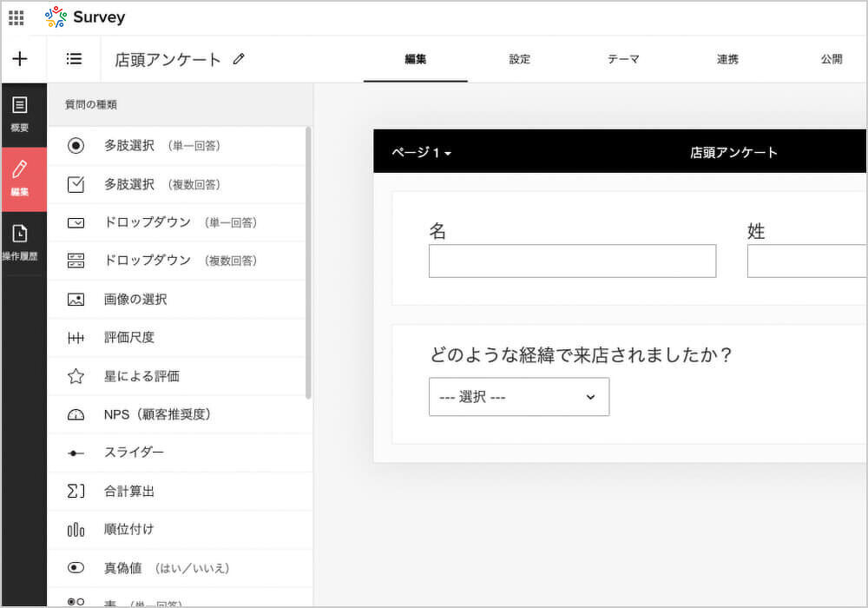Viewport: 868px width, 608px height.
Task: Switch to the テーマ tab
Action: pos(623,60)
